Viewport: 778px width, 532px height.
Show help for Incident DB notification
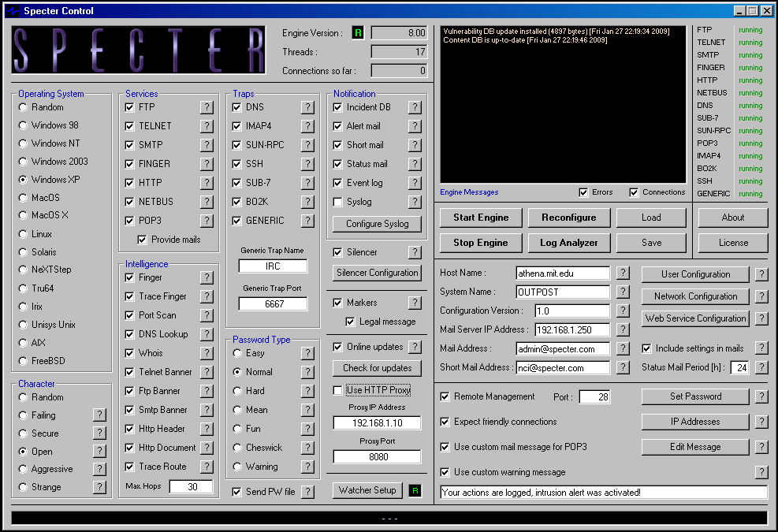point(415,107)
